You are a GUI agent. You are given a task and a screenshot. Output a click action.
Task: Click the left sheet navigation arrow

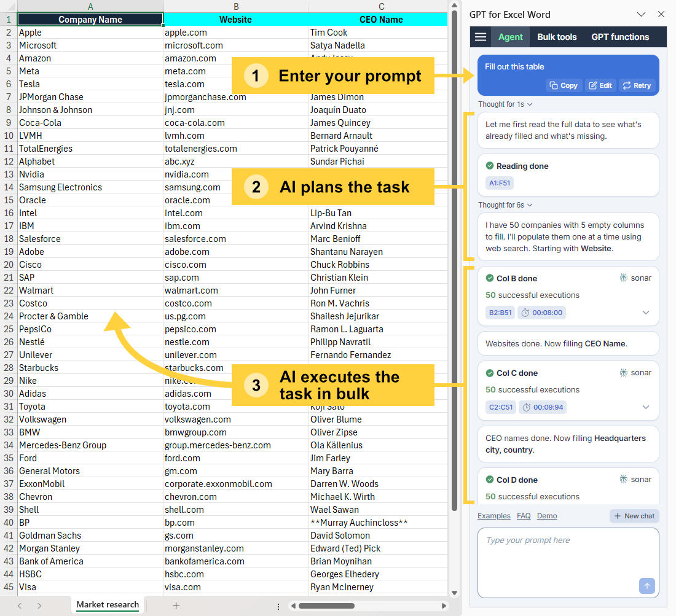pos(19,606)
